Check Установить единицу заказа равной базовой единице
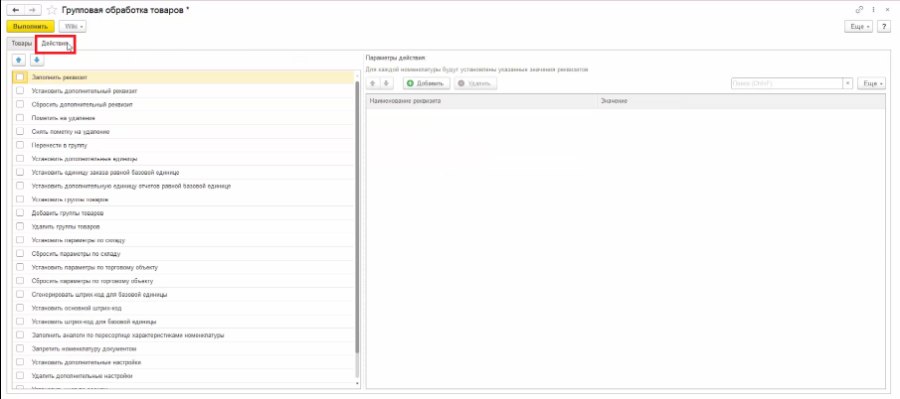 click(x=21, y=172)
